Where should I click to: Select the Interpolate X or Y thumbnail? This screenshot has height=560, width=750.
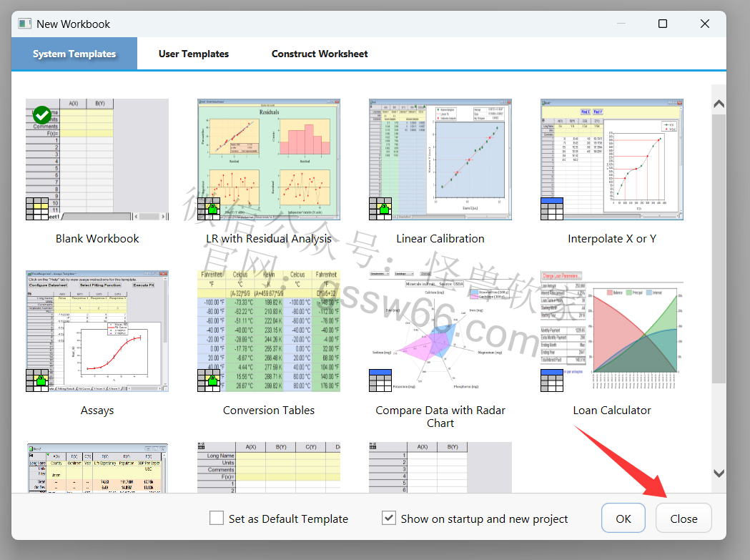tap(612, 159)
